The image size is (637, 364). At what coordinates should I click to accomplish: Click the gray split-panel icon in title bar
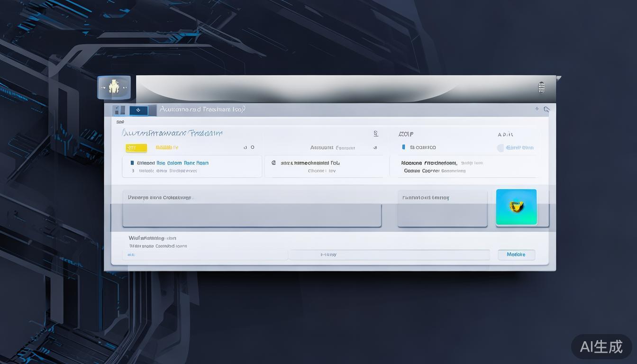[x=119, y=110]
